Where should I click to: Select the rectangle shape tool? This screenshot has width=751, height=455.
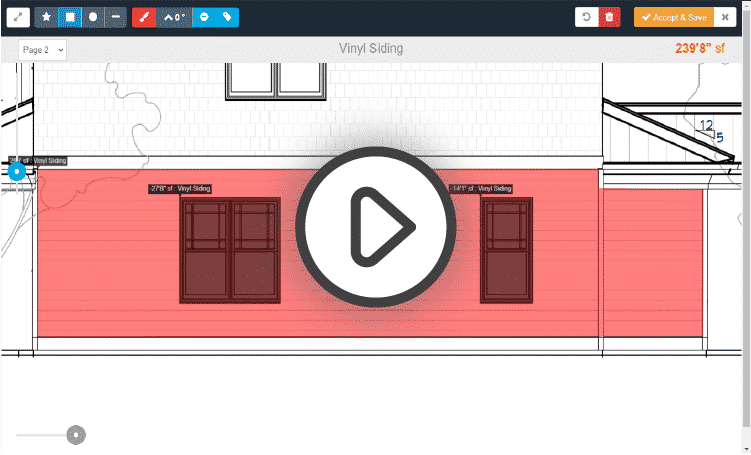[x=69, y=17]
